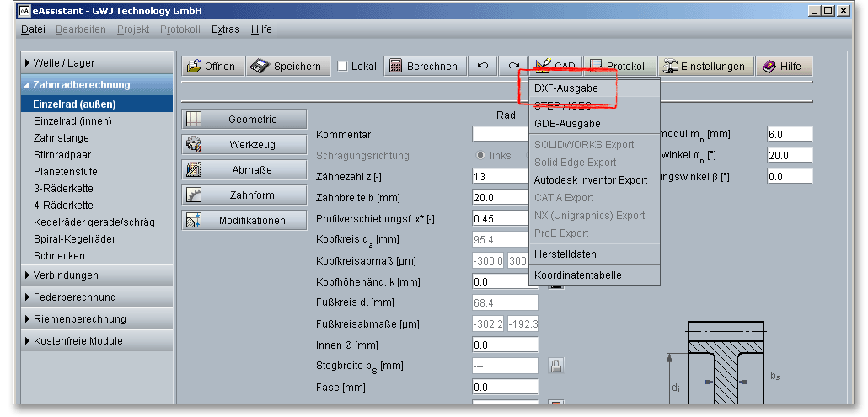Open Geometrie section with grid icon
The width and height of the screenshot is (868, 417).
tap(244, 120)
